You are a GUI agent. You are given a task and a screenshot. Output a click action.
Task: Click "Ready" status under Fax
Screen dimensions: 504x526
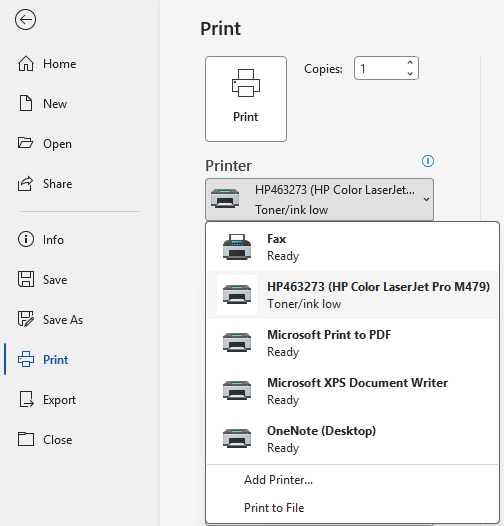[283, 256]
